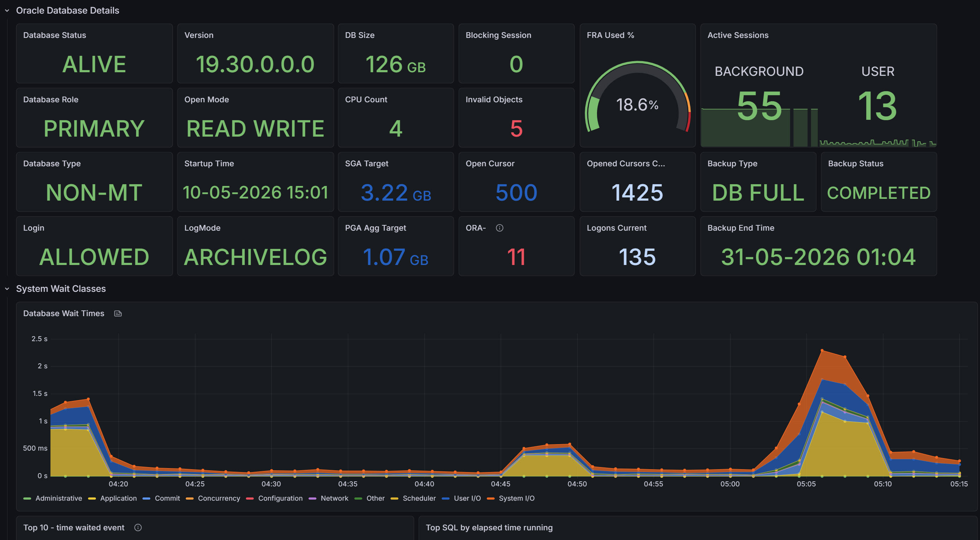Viewport: 980px width, 540px height.
Task: Click the USER sessions value 13
Action: tap(878, 106)
